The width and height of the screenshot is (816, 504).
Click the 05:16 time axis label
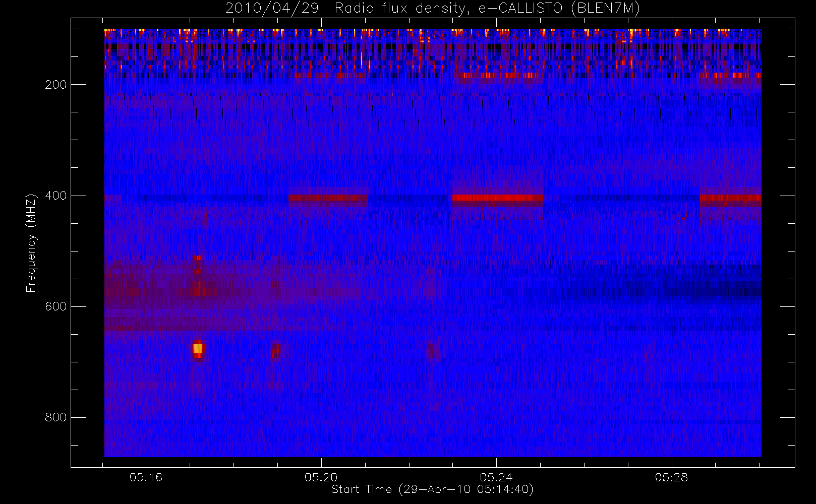pos(146,477)
